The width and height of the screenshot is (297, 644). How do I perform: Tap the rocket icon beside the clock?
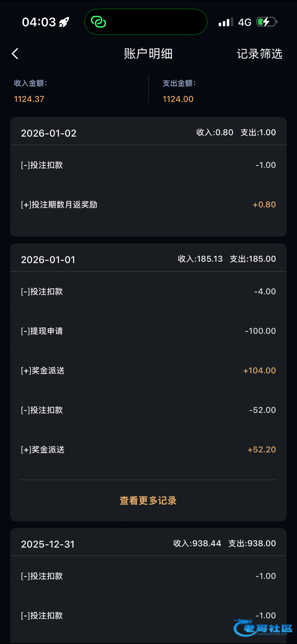64,22
